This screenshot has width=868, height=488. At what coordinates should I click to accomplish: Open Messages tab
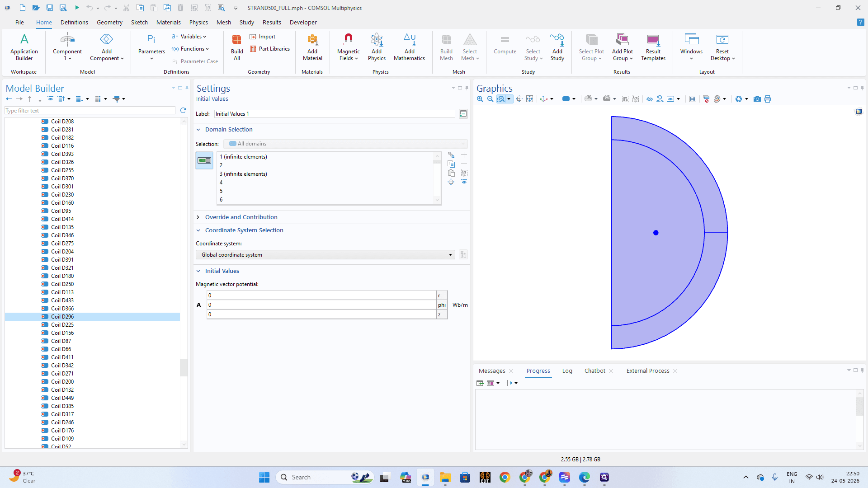pos(492,371)
